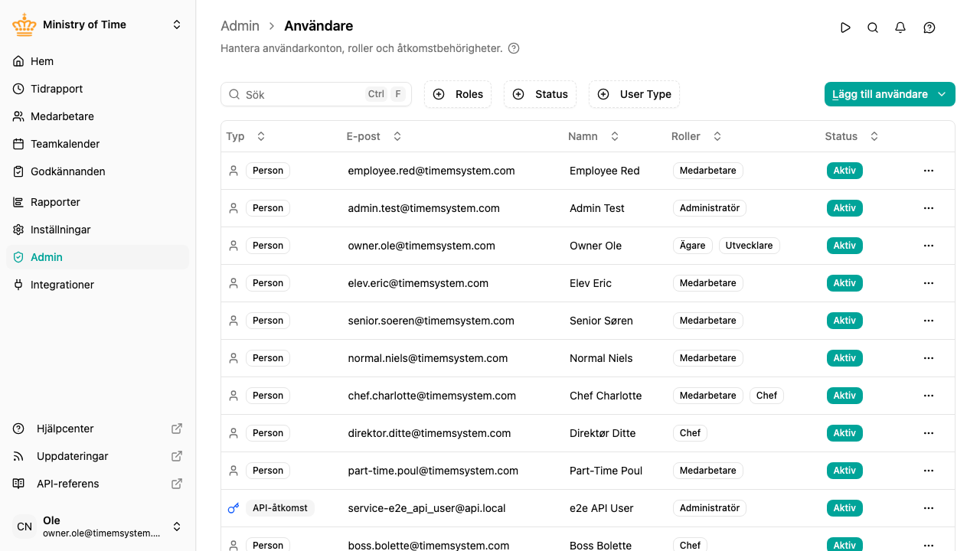Open Godkännanden in the sidebar
This screenshot has height=551, width=980.
(x=97, y=171)
